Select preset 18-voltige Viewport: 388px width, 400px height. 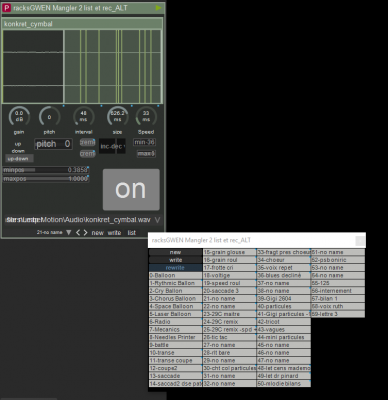(229, 275)
